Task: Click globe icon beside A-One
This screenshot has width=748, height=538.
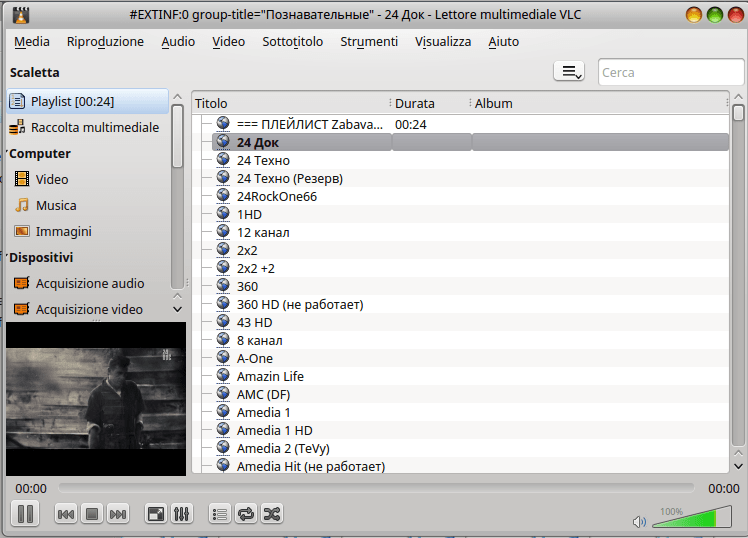Action: pos(223,357)
